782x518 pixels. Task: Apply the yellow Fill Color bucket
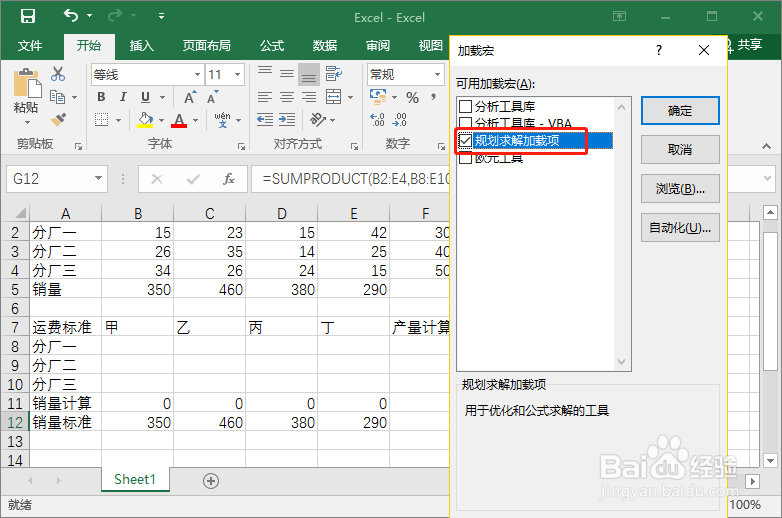[145, 120]
